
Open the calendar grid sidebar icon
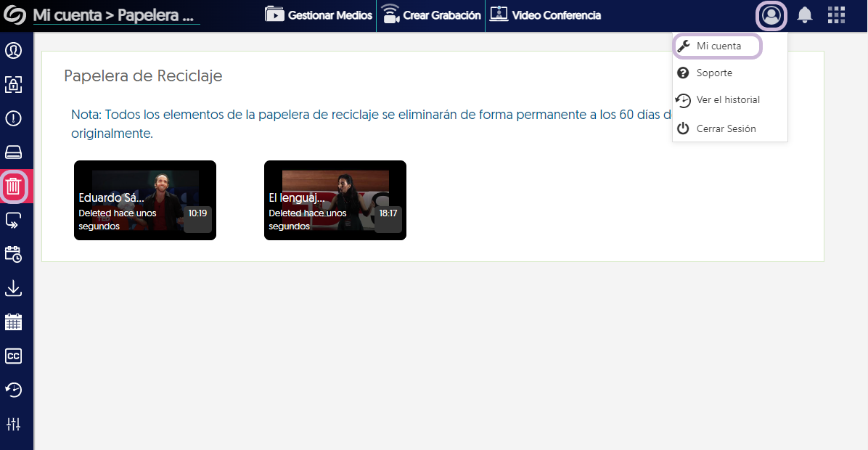click(x=13, y=322)
